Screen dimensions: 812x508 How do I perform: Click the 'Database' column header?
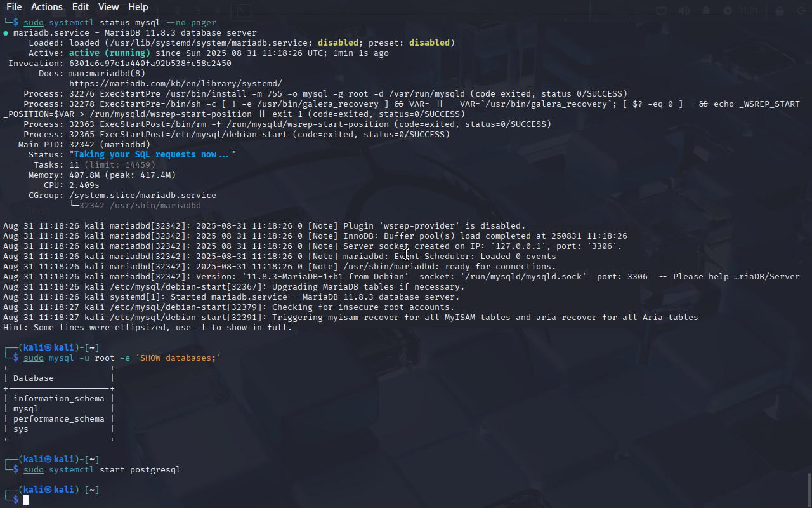34,378
